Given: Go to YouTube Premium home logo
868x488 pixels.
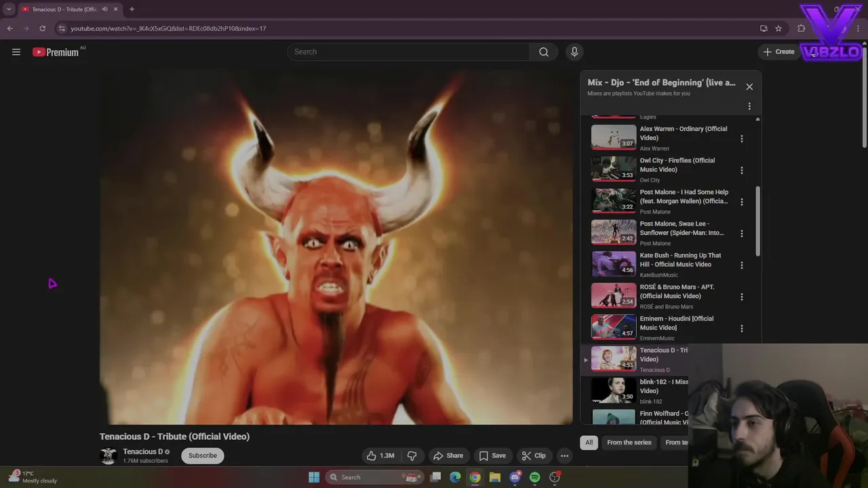Looking at the screenshot, I should tap(57, 52).
